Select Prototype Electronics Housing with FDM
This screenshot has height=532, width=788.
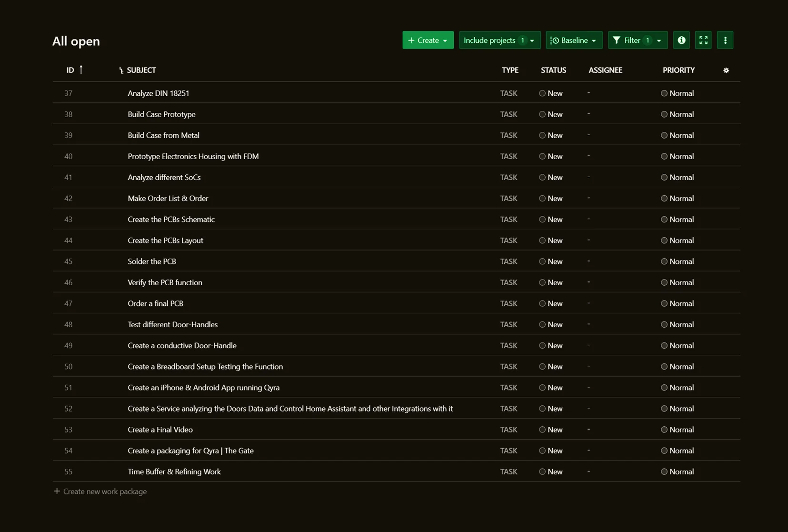point(193,156)
